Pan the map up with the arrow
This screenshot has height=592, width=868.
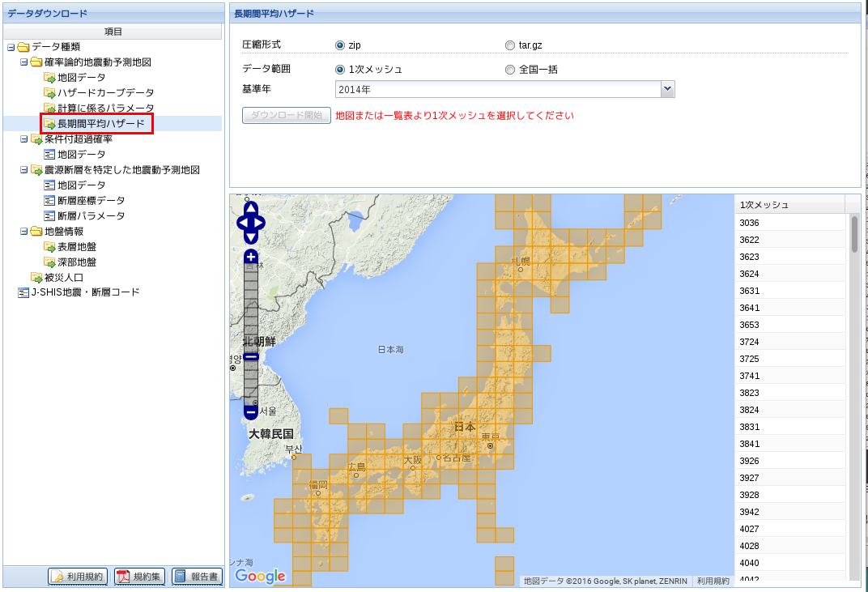251,209
